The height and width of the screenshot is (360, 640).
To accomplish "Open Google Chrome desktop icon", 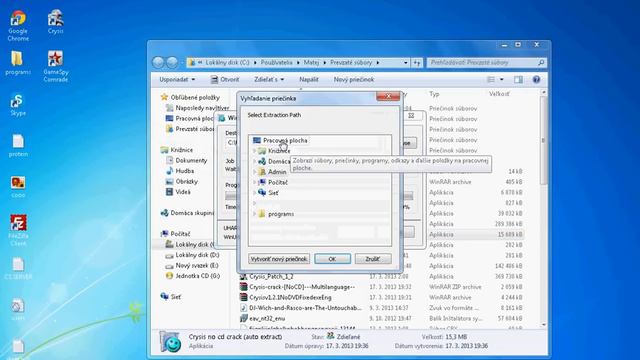I will click(18, 25).
